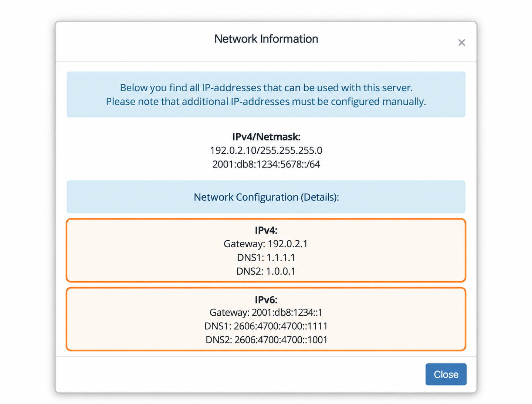Image resolution: width=532 pixels, height=404 pixels.
Task: Click the Network Information dialog title
Action: pyautogui.click(x=266, y=39)
